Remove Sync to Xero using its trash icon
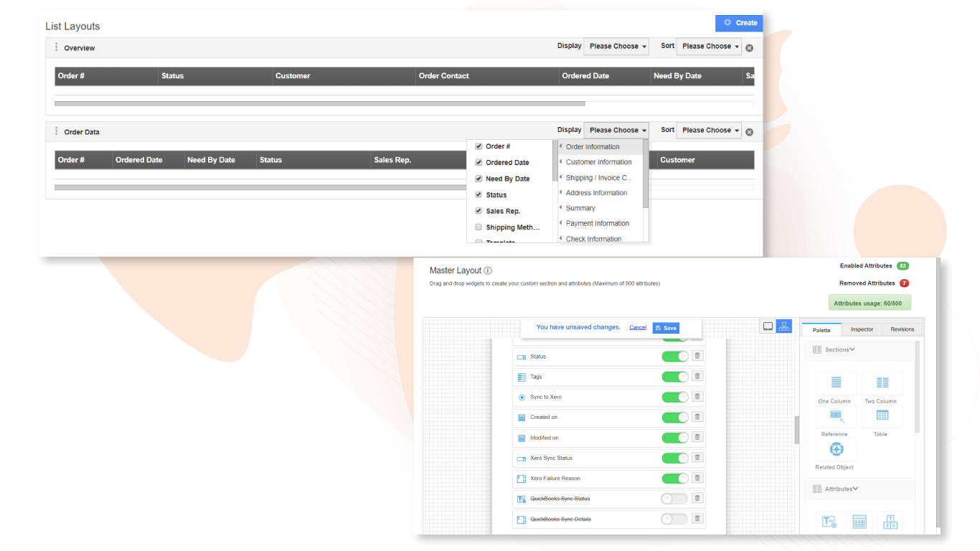 [697, 397]
